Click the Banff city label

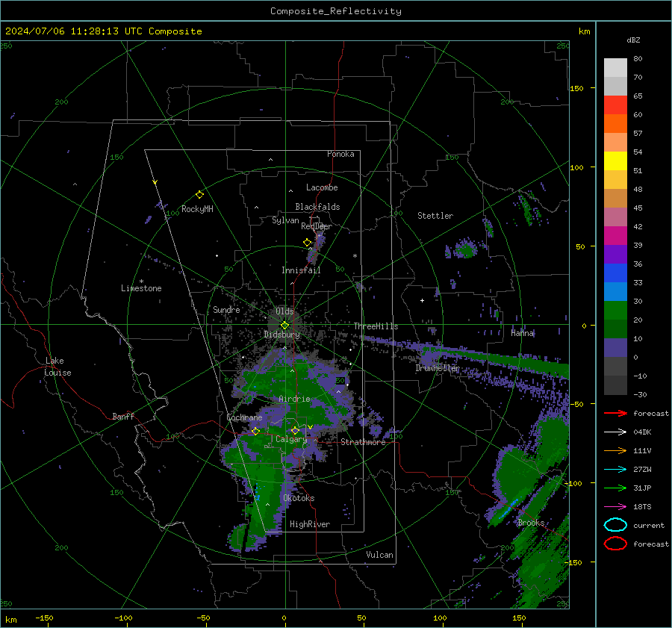pyautogui.click(x=123, y=417)
